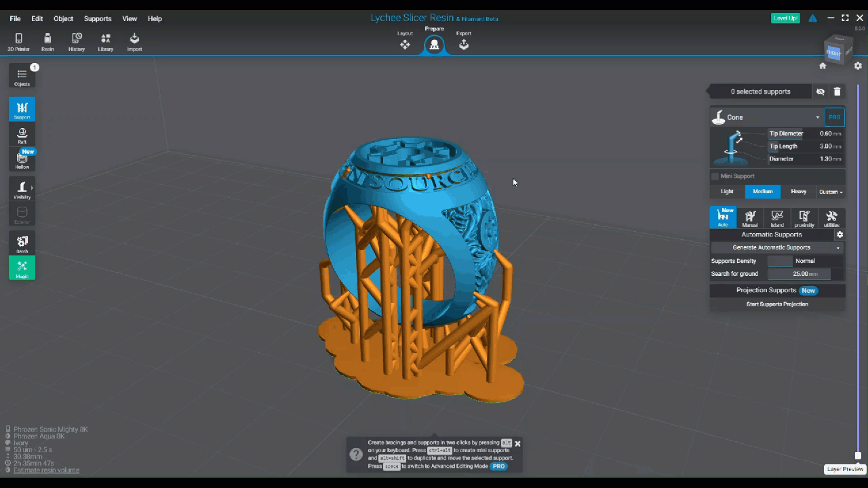
Task: Open the Import file tool
Action: 134,42
